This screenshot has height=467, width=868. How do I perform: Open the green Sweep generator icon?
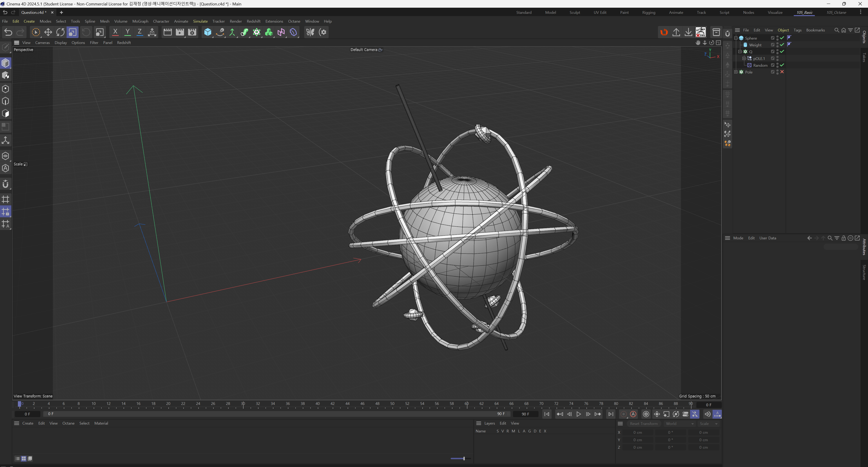[245, 32]
